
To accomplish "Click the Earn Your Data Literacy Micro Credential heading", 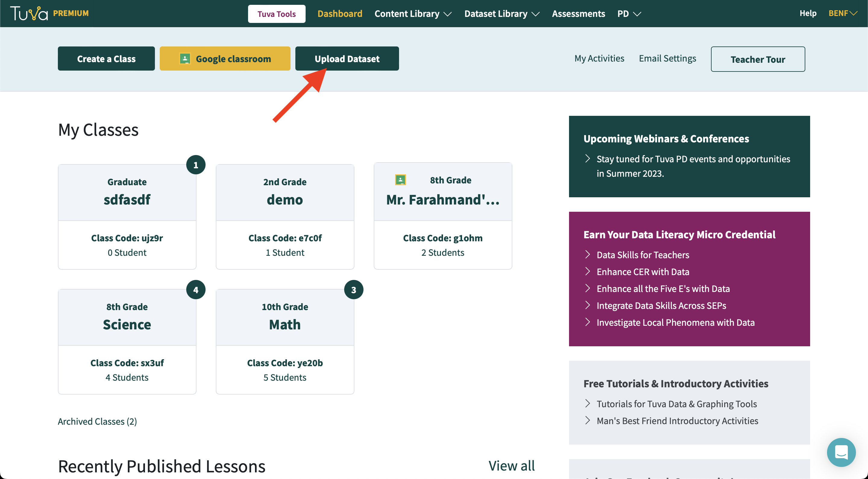I will point(679,234).
